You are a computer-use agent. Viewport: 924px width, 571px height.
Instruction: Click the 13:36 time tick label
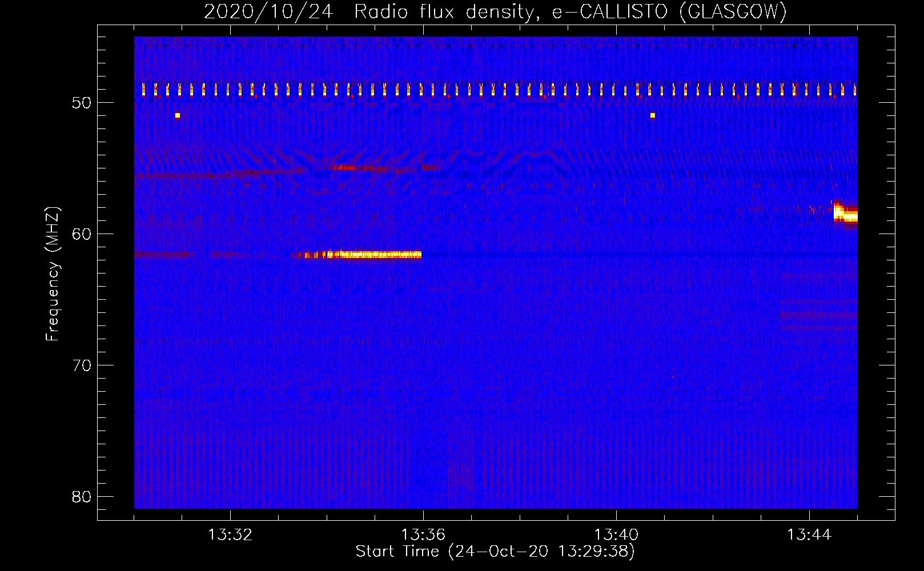click(x=423, y=535)
